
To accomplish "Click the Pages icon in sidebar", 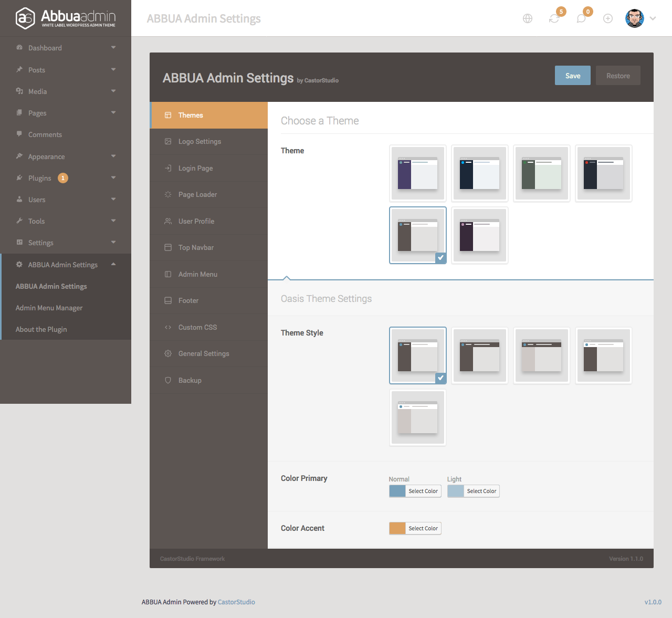I will click(x=19, y=113).
